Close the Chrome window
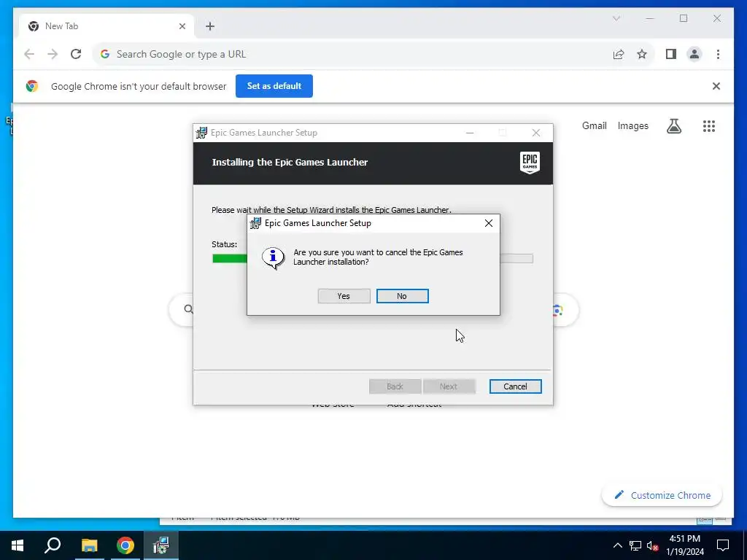Screen dimensions: 747x560 [x=716, y=18]
